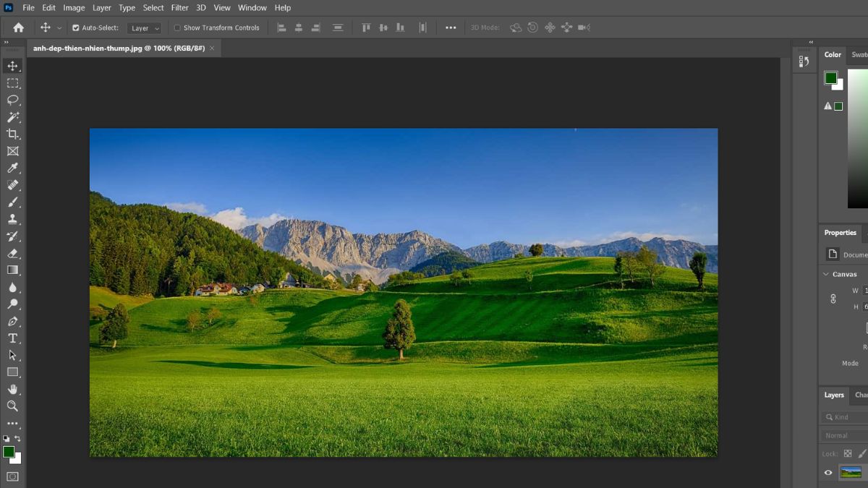Screen dimensions: 868x488
Task: Click align right edges icon
Action: pos(315,27)
